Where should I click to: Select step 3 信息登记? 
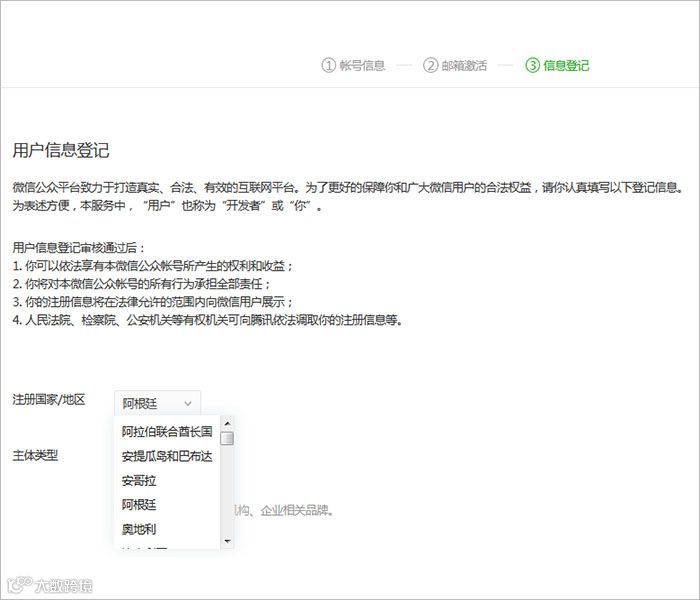point(557,66)
